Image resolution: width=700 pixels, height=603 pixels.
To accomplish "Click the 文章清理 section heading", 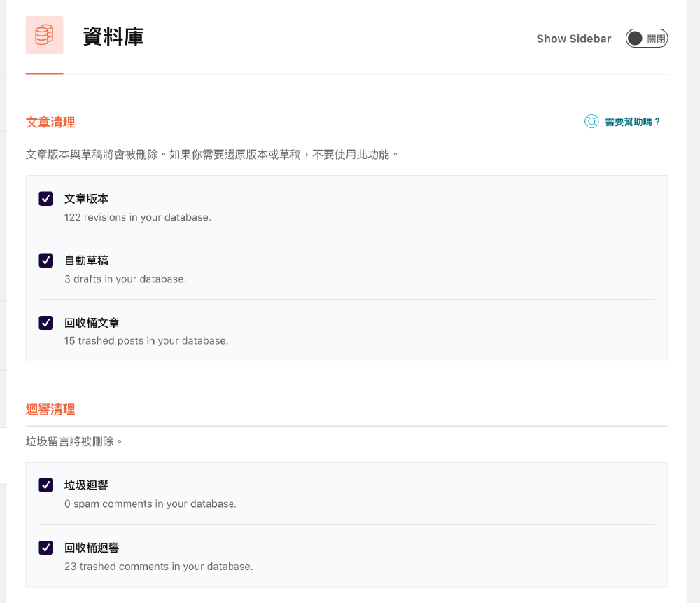I will [x=50, y=121].
